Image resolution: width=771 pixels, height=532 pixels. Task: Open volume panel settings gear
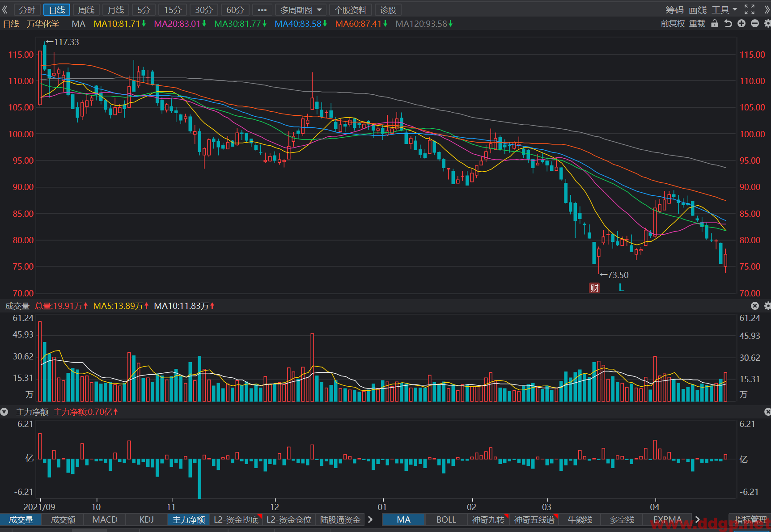click(x=767, y=306)
